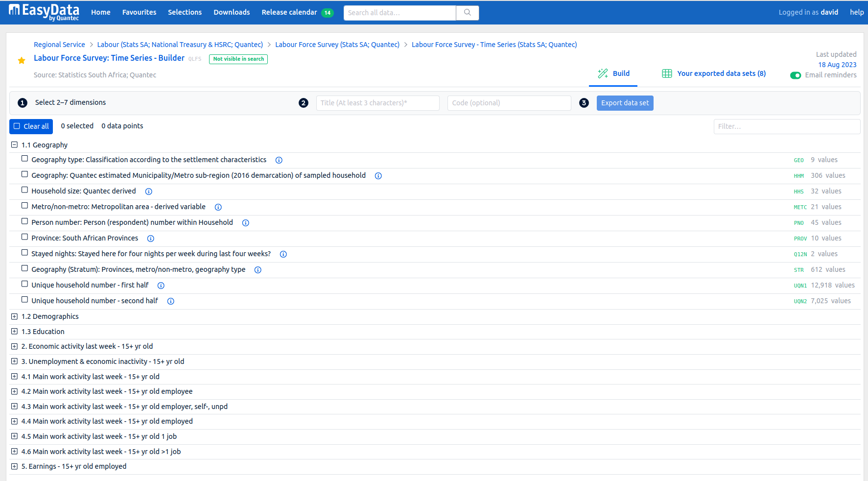Image resolution: width=868 pixels, height=481 pixels.
Task: Click the favourite star icon beside the title
Action: pyautogui.click(x=22, y=60)
